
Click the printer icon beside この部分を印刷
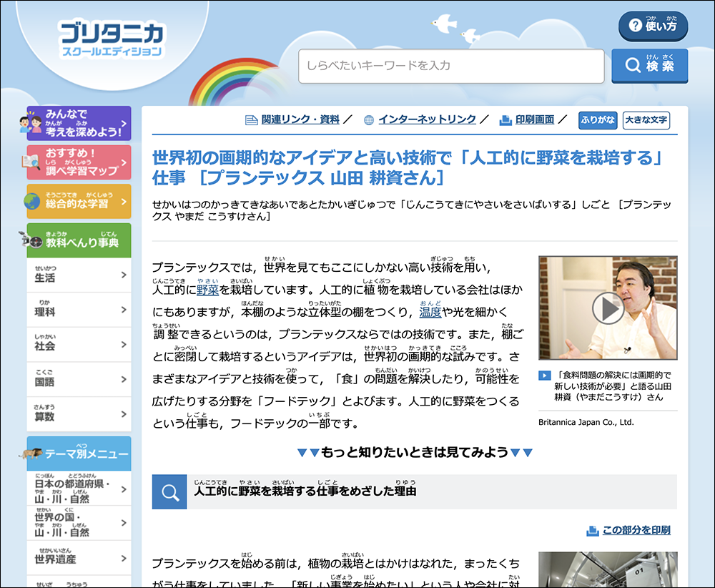click(592, 531)
